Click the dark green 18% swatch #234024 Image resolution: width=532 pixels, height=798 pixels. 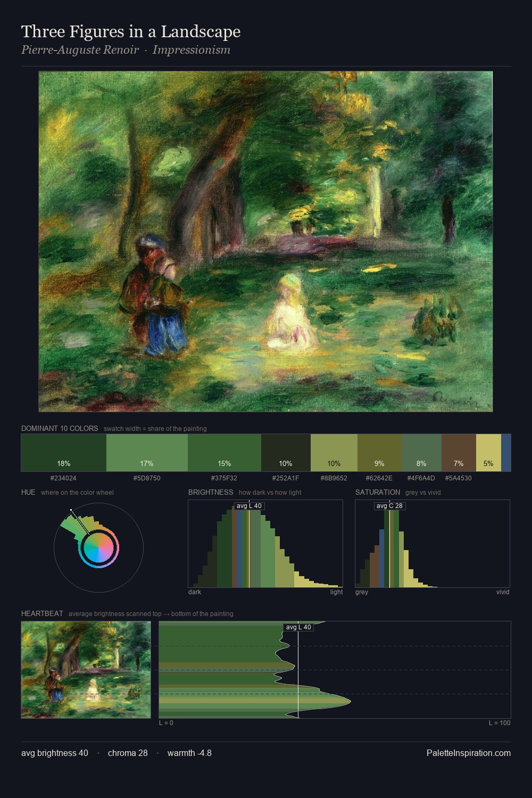[x=64, y=453]
